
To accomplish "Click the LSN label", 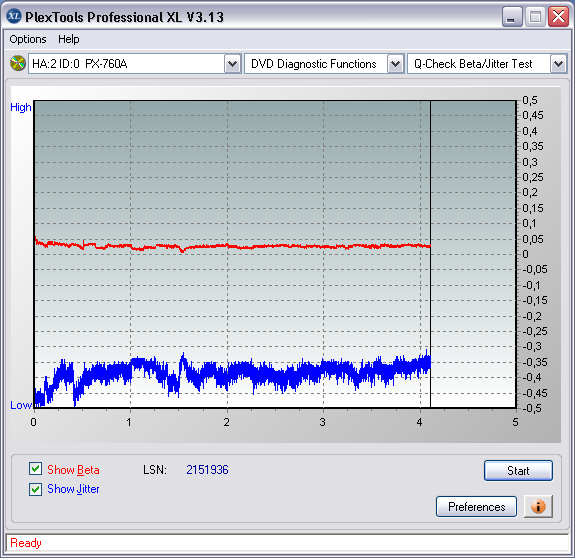I will [x=155, y=470].
